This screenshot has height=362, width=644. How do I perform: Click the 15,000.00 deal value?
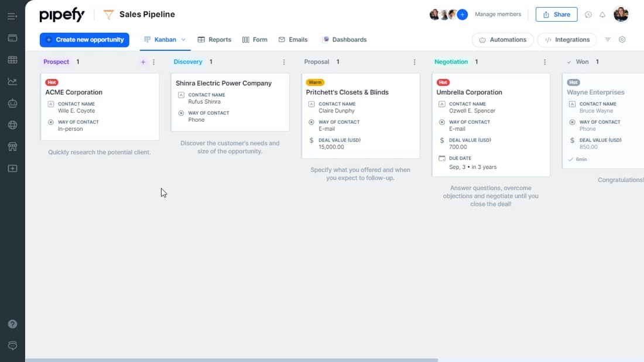(331, 147)
